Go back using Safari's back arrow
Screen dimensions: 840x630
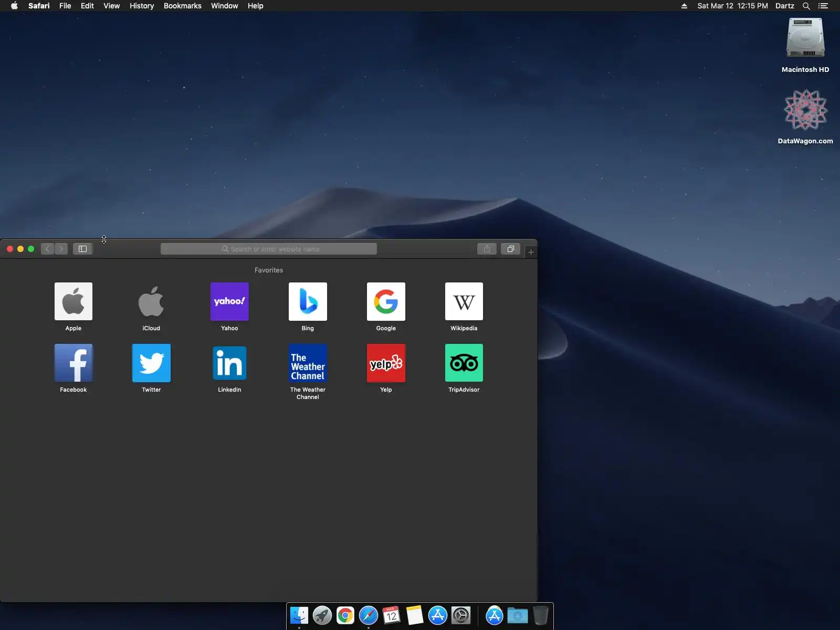(x=48, y=249)
